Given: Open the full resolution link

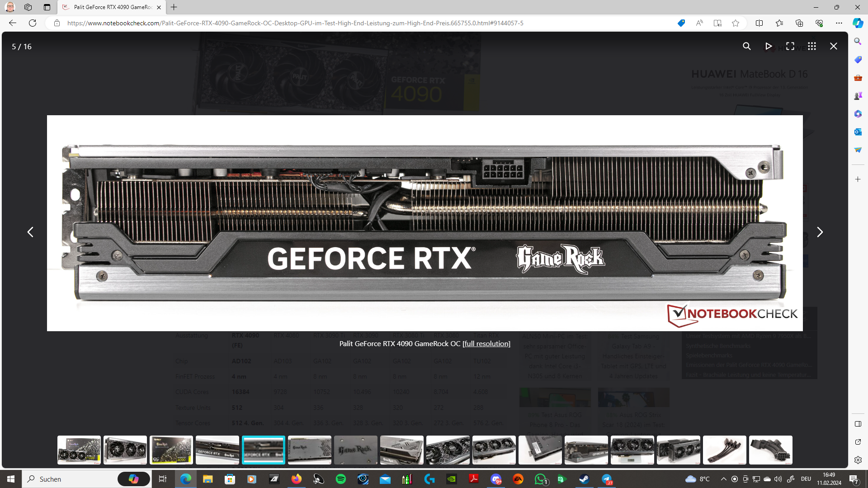Looking at the screenshot, I should [486, 343].
